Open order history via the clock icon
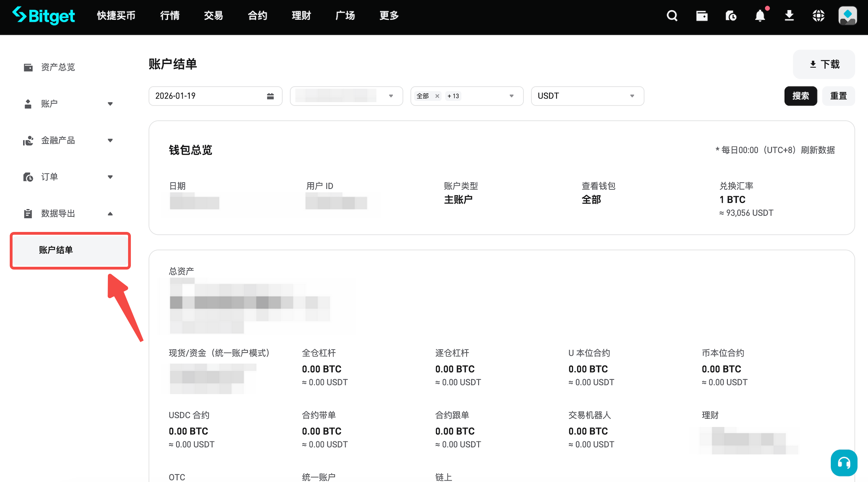Viewport: 868px width, 482px height. 731,16
